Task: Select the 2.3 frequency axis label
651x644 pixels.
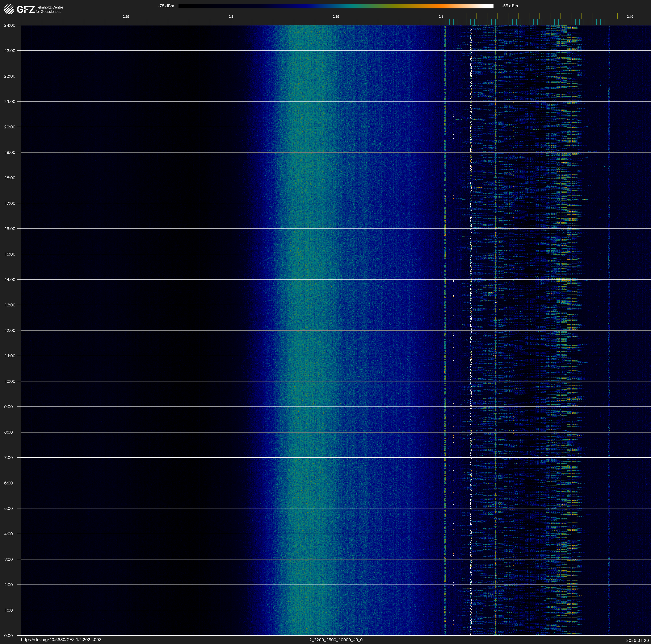Action: point(231,17)
